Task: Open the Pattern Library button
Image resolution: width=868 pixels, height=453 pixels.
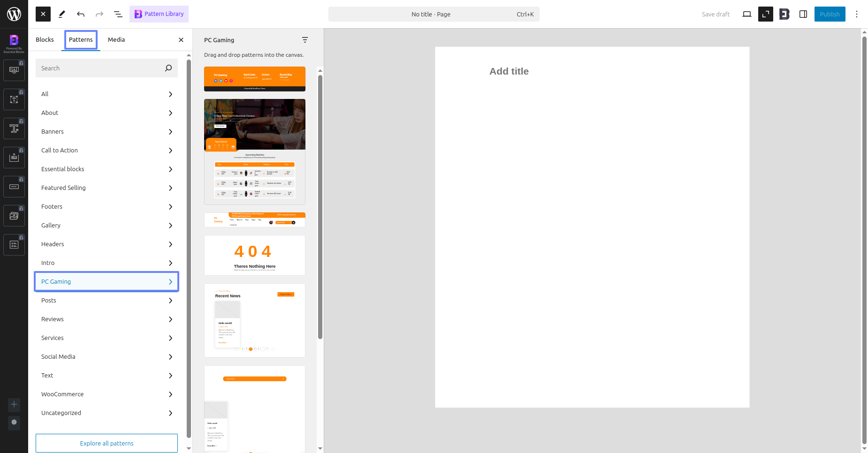Action: coord(159,14)
